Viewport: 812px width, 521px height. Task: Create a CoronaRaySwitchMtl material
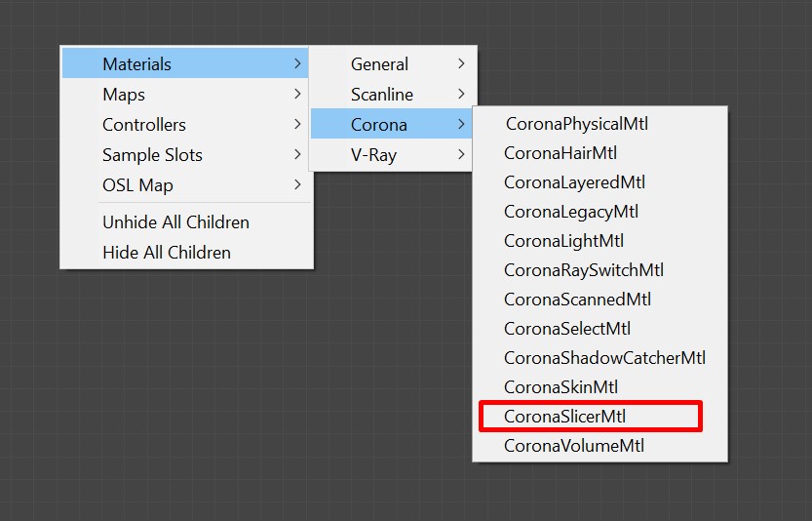(x=599, y=270)
